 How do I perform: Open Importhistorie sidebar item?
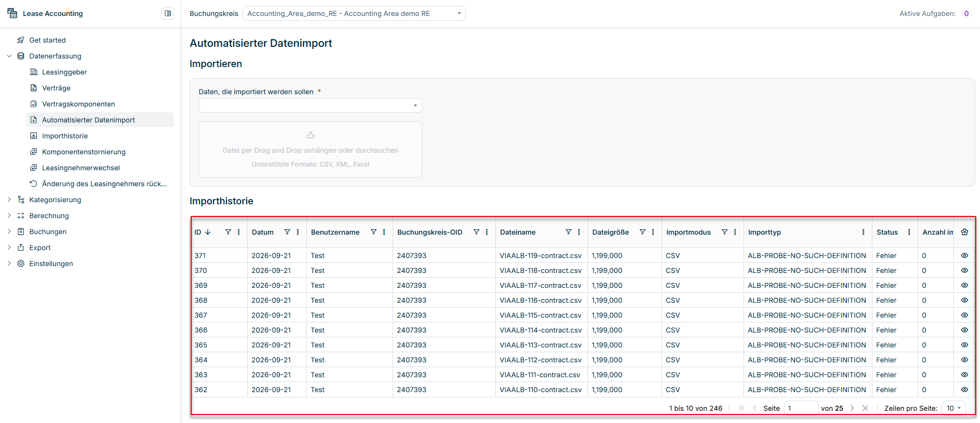65,136
